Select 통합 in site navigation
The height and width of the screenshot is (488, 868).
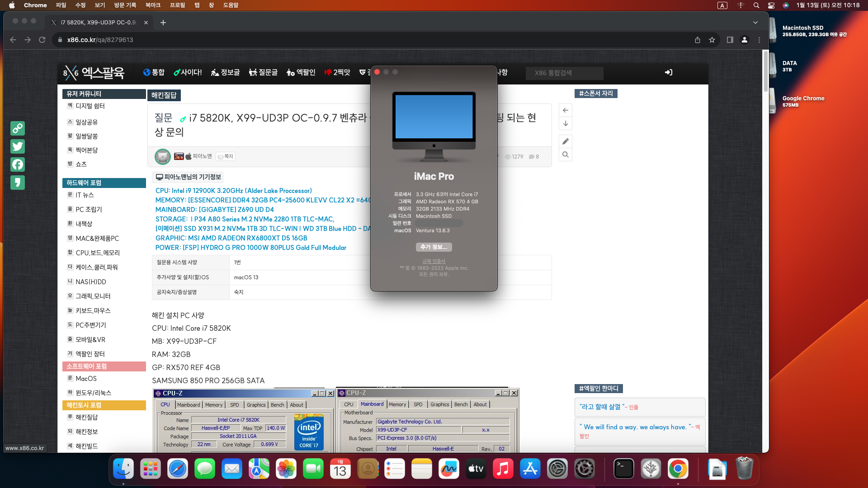pyautogui.click(x=154, y=72)
